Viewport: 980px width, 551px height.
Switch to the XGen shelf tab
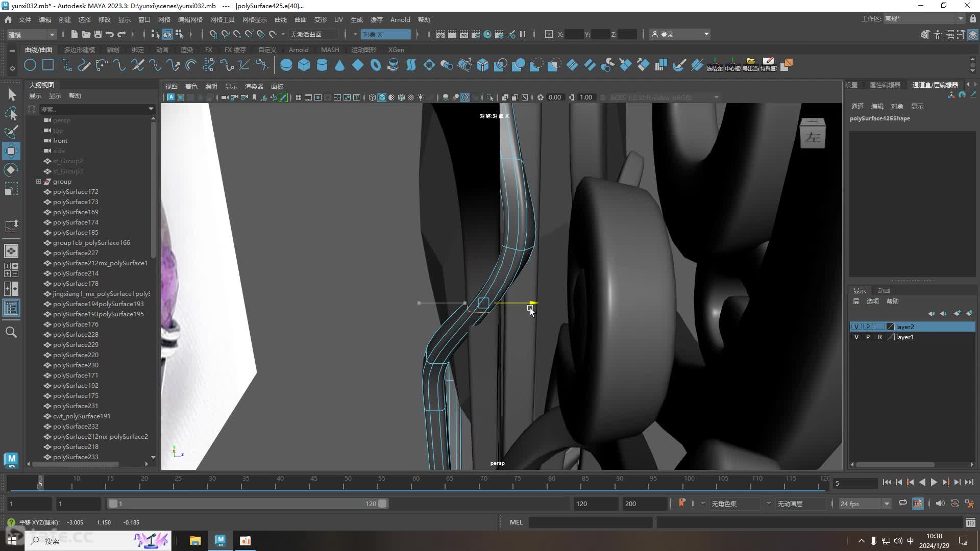(396, 49)
